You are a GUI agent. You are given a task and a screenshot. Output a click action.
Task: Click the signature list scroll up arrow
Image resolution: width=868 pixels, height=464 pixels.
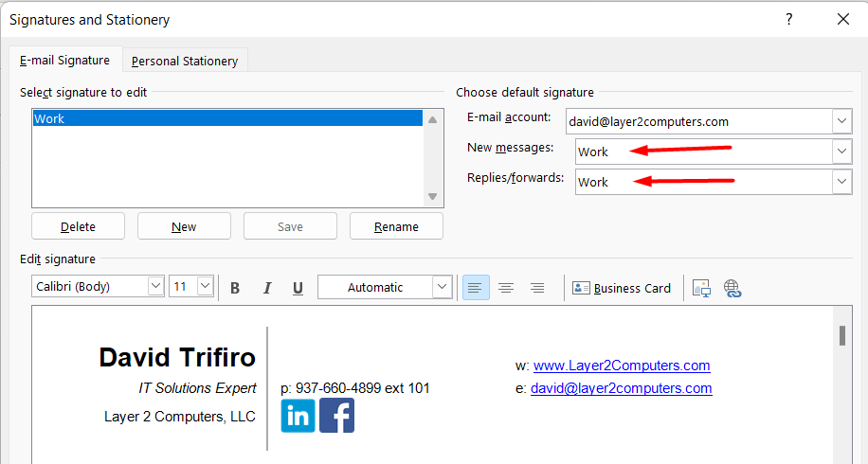tap(432, 119)
